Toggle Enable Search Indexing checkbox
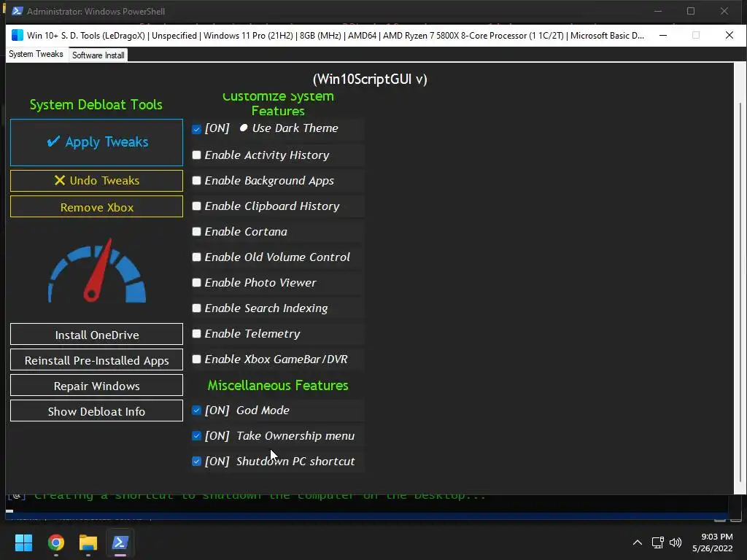 [x=196, y=308]
